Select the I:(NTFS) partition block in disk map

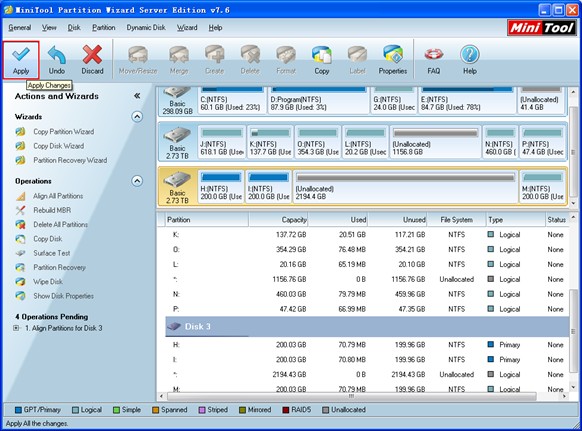pos(269,186)
